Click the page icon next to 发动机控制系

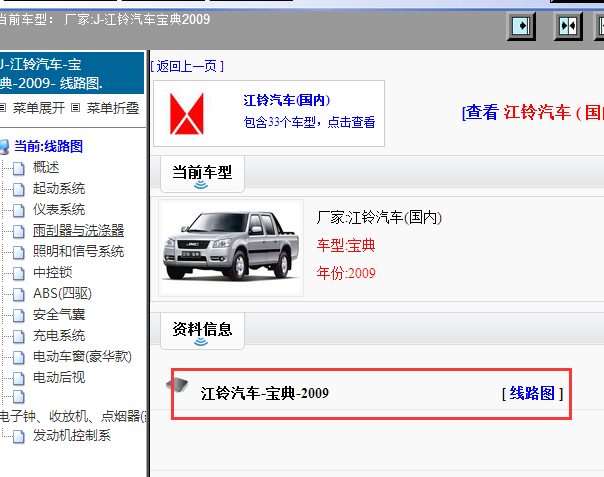[18, 436]
